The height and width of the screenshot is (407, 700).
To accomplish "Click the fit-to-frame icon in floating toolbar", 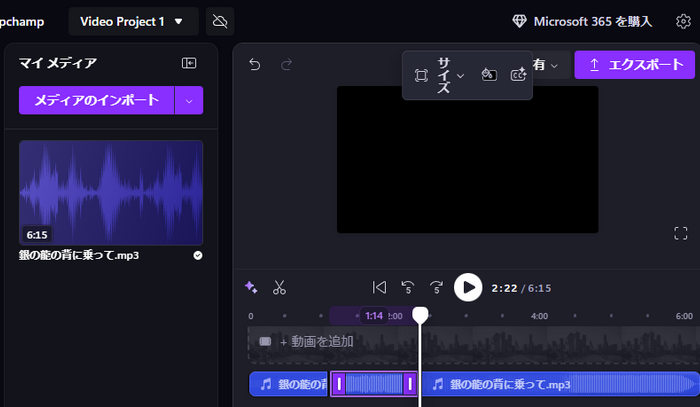I will [421, 75].
